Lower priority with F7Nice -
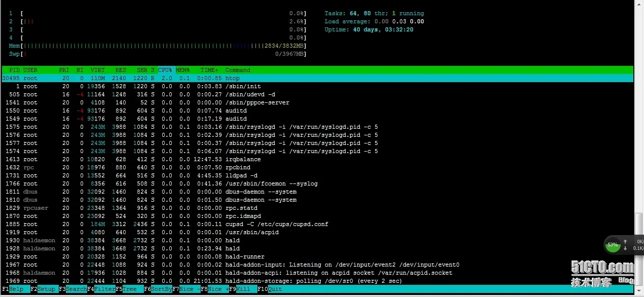 click(x=186, y=289)
